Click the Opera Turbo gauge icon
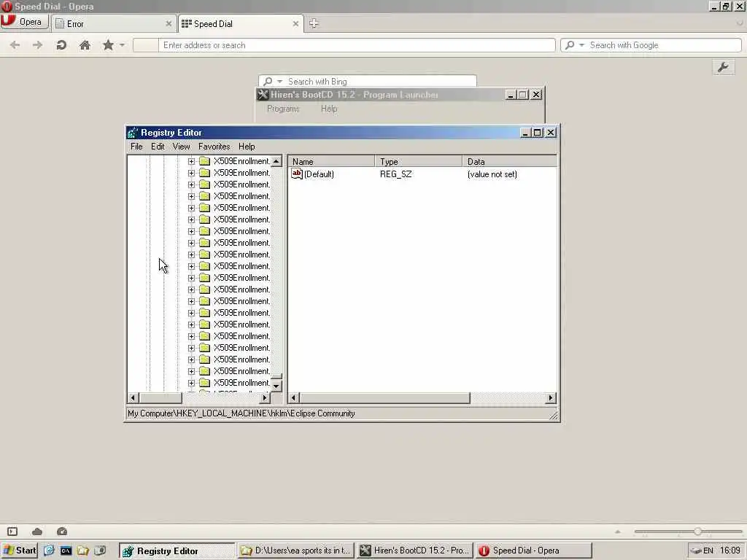This screenshot has width=747, height=560. [x=62, y=532]
